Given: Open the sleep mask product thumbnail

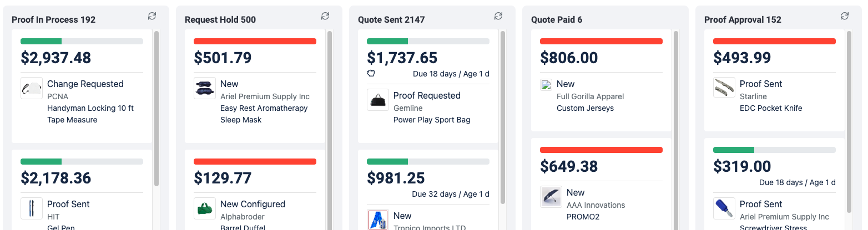Looking at the screenshot, I should 205,88.
